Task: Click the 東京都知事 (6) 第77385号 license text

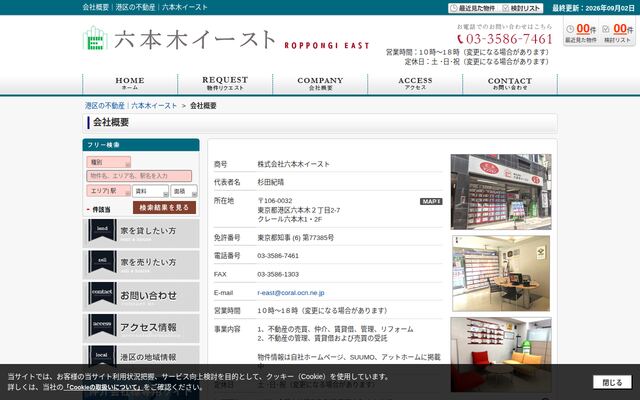Action: [x=296, y=238]
